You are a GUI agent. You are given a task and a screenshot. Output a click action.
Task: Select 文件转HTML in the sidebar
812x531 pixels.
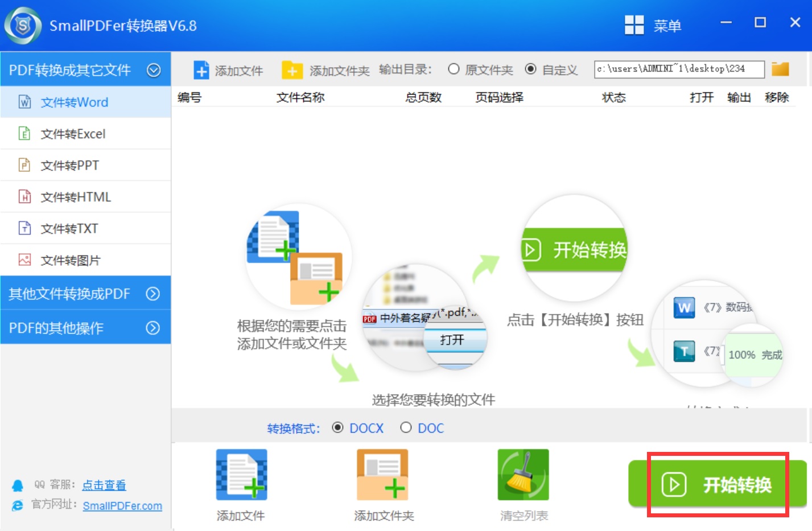pyautogui.click(x=85, y=197)
